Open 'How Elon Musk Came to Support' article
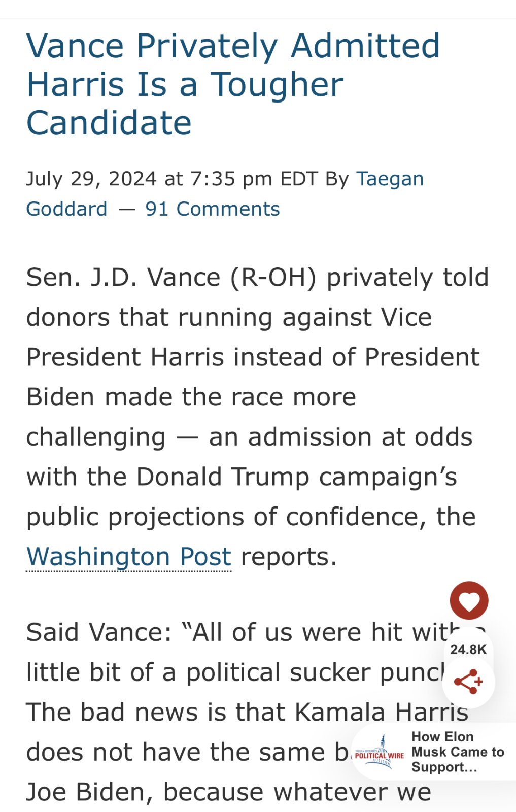The width and height of the screenshot is (516, 812). 458,752
